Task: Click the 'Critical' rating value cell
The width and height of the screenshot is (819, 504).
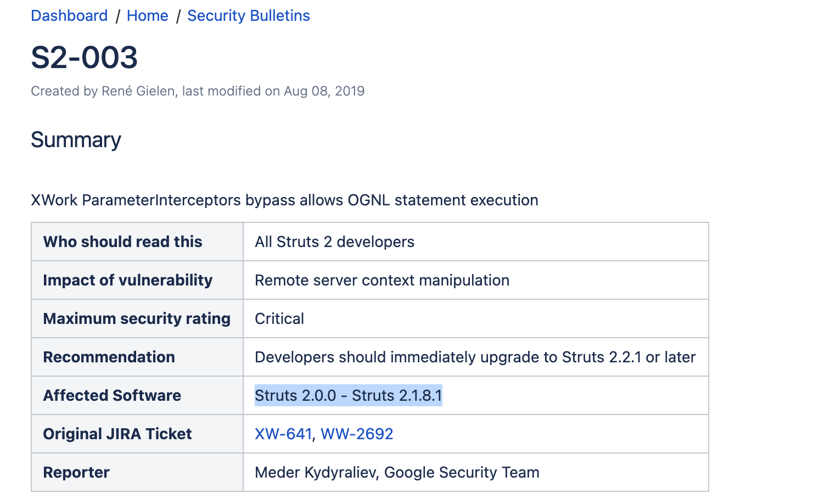Action: (x=476, y=318)
